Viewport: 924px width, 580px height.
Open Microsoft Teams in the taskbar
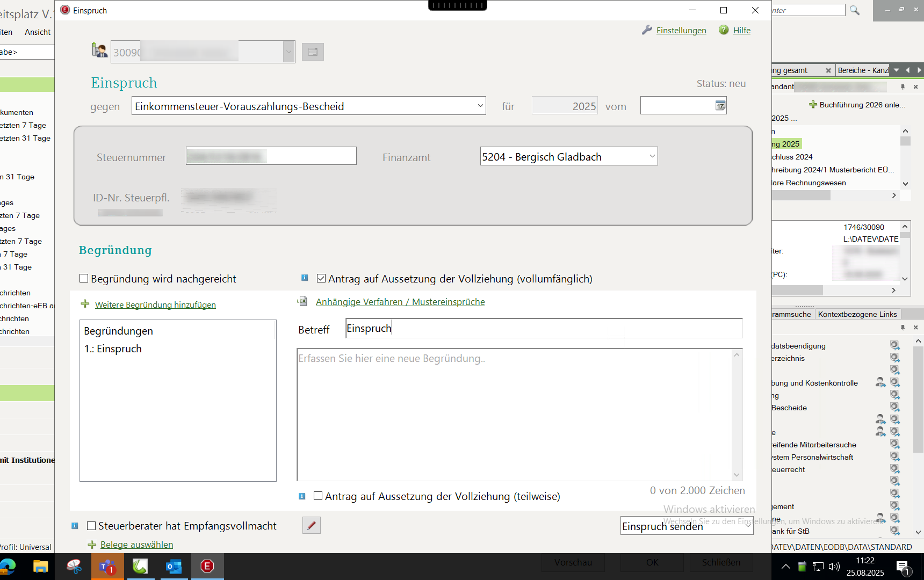click(x=107, y=566)
